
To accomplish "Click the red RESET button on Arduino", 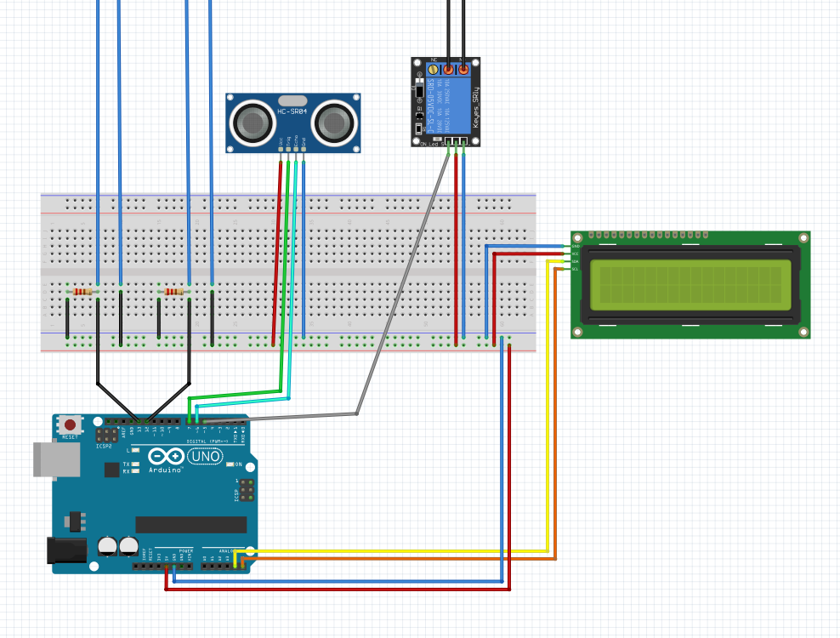I will click(70, 425).
